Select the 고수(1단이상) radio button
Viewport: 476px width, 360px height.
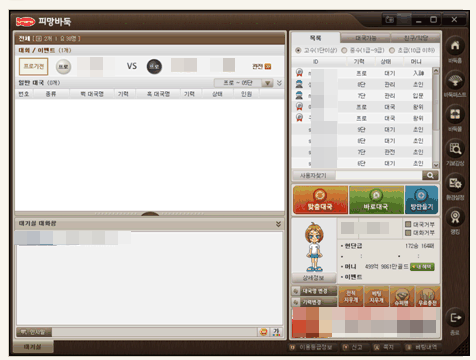tap(298, 50)
